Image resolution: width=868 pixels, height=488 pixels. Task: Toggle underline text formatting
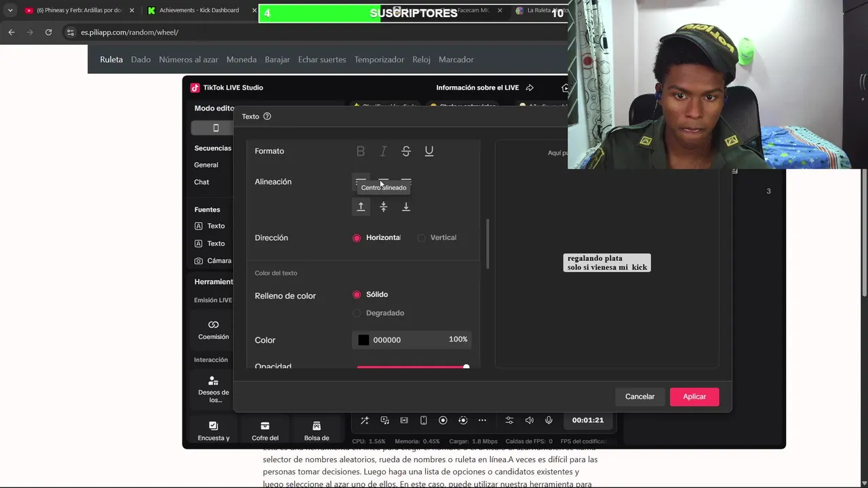click(429, 151)
